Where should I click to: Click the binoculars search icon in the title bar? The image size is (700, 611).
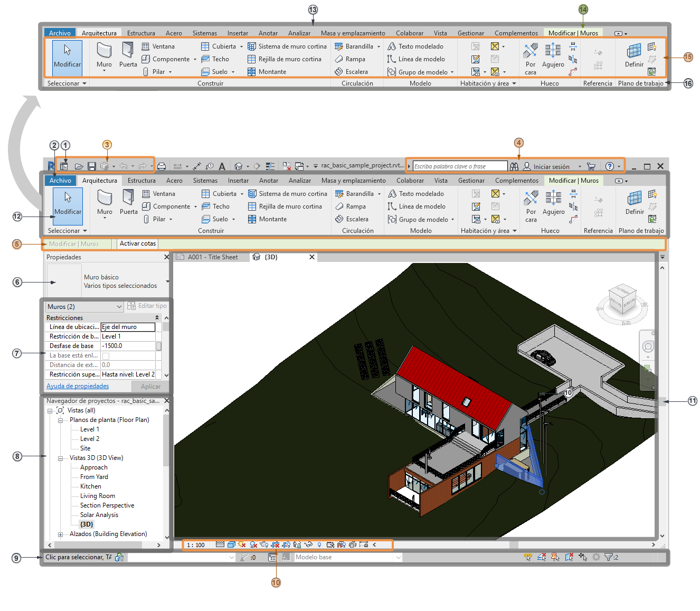[514, 166]
